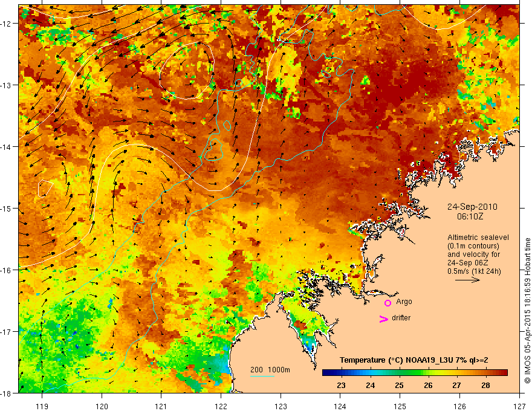This screenshot has height=411, width=532.
Task: Click the color bar tick label 24
Action: click(370, 385)
